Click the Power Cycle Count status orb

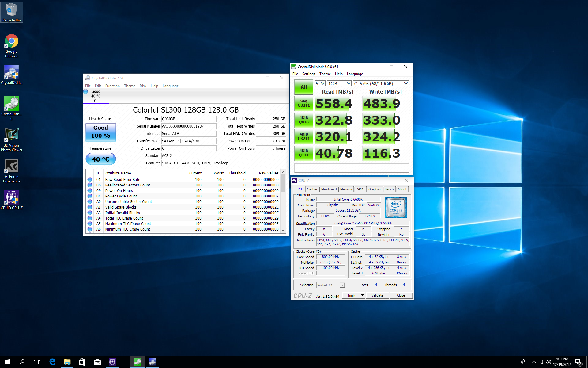[x=90, y=196]
